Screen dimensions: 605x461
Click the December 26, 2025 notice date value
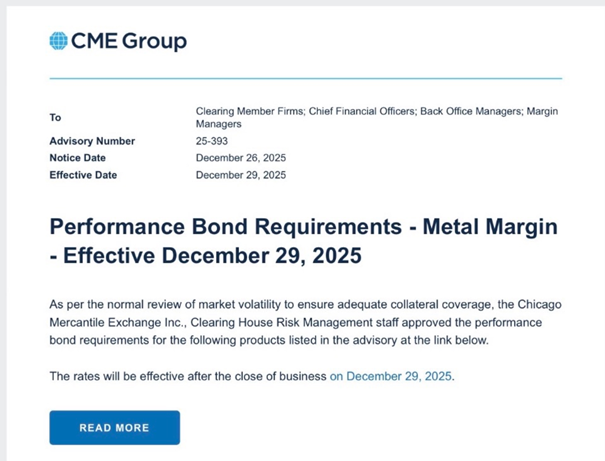241,158
